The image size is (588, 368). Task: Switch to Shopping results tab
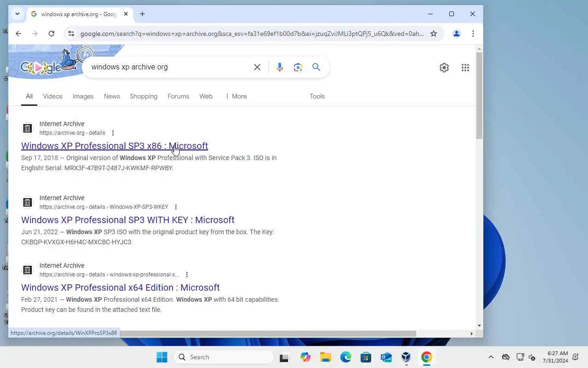(144, 96)
